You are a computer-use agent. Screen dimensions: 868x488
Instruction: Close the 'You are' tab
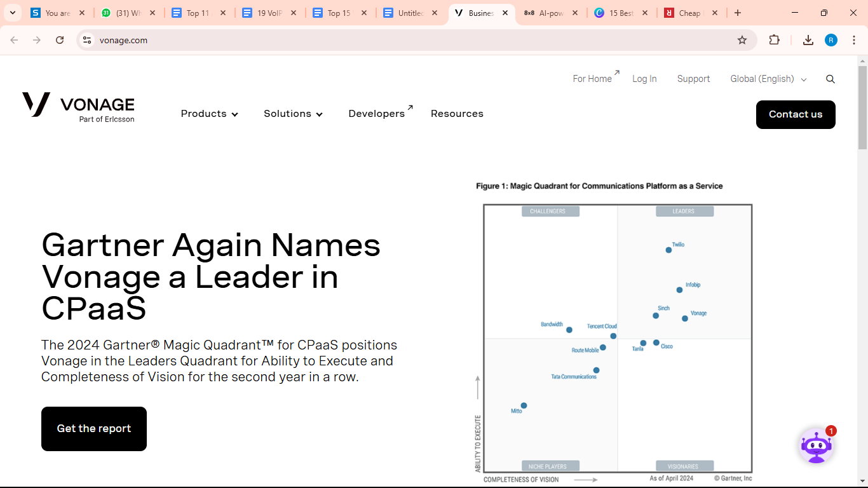[82, 13]
